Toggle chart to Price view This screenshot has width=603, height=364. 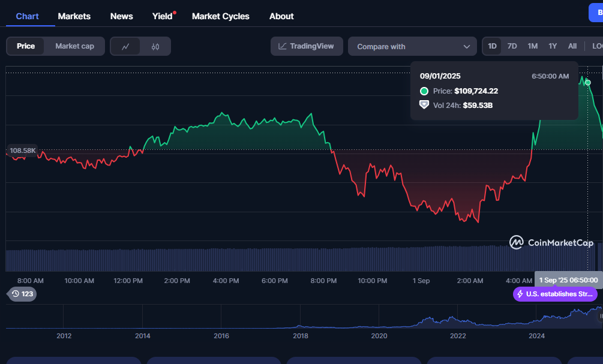click(26, 46)
